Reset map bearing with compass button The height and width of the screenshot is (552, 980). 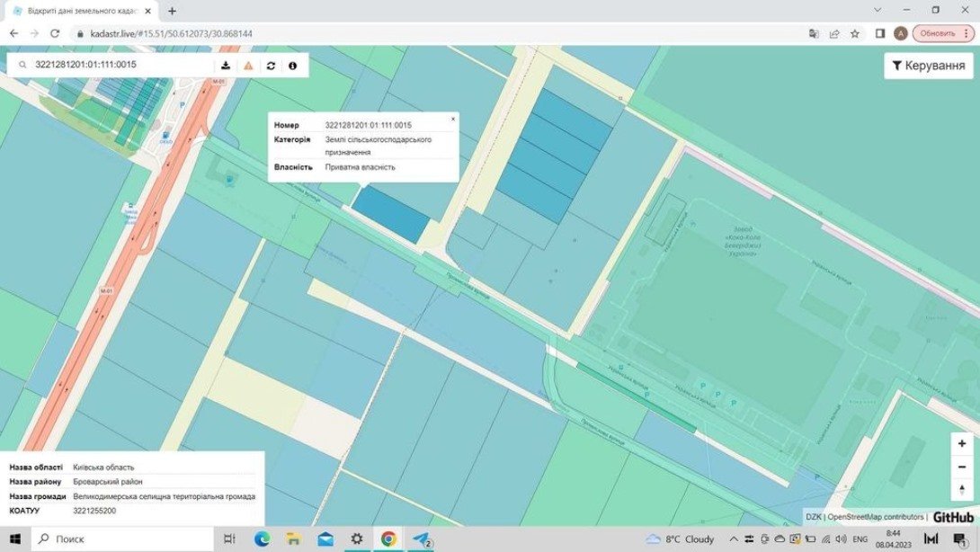tap(962, 489)
